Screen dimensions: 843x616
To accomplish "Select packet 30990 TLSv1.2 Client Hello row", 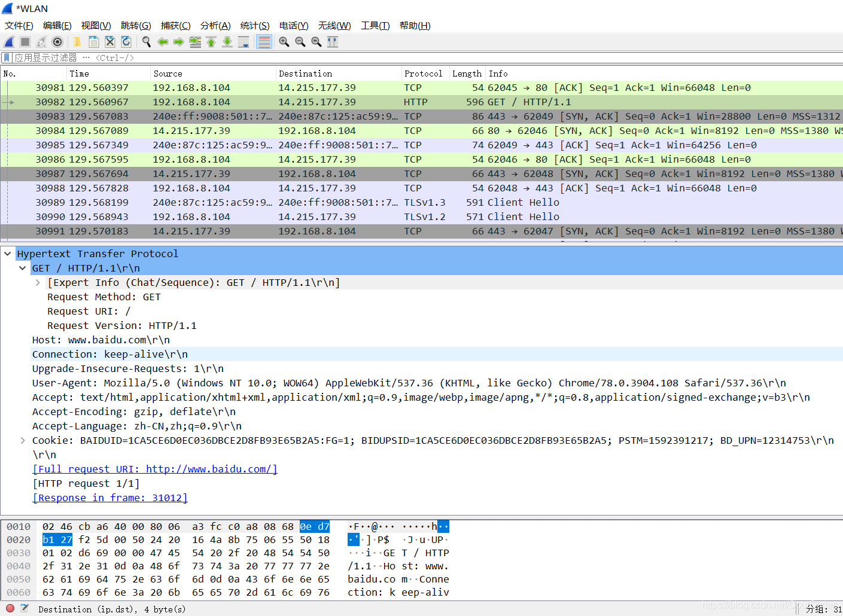I will click(421, 216).
